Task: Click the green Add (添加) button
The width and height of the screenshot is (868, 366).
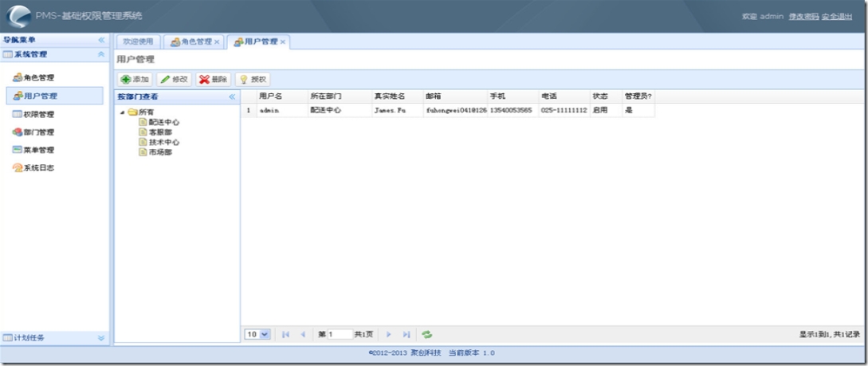Action: (x=135, y=79)
